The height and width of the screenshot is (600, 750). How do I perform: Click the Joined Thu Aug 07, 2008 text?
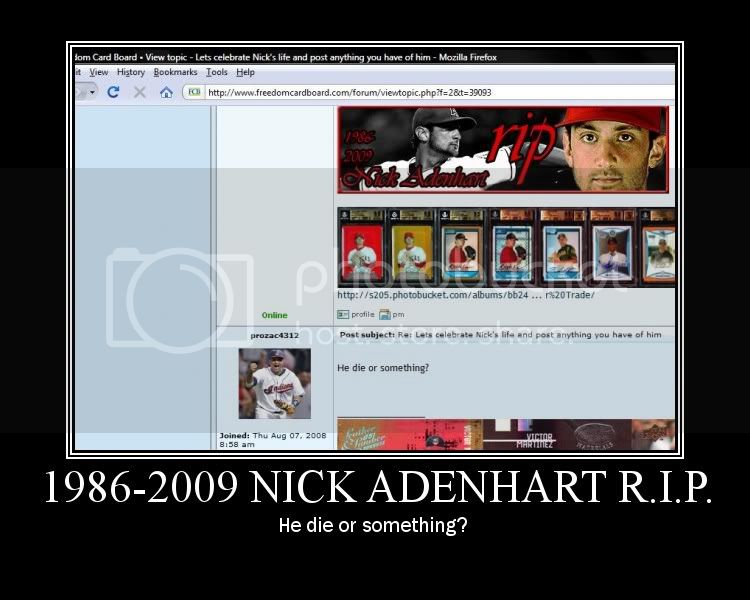273,440
